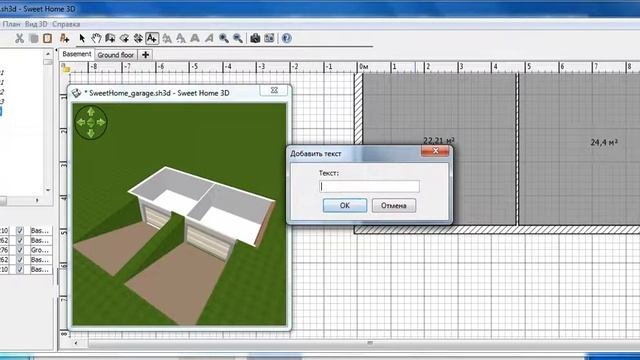Click the Add furniture to home icon
Screen dimensions: 640x360
(64, 38)
